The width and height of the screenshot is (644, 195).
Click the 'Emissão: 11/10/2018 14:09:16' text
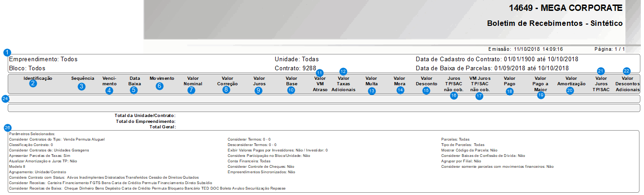coord(525,49)
